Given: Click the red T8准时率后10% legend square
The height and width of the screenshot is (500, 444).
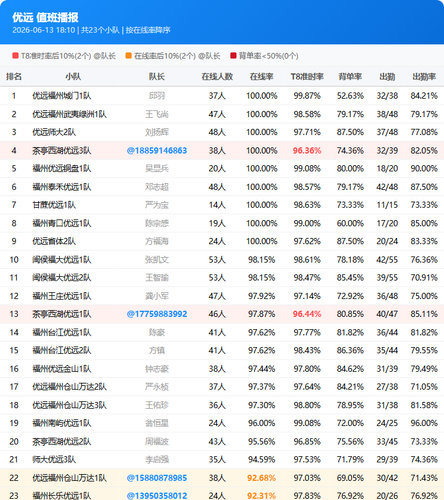Looking at the screenshot, I should coord(15,55).
